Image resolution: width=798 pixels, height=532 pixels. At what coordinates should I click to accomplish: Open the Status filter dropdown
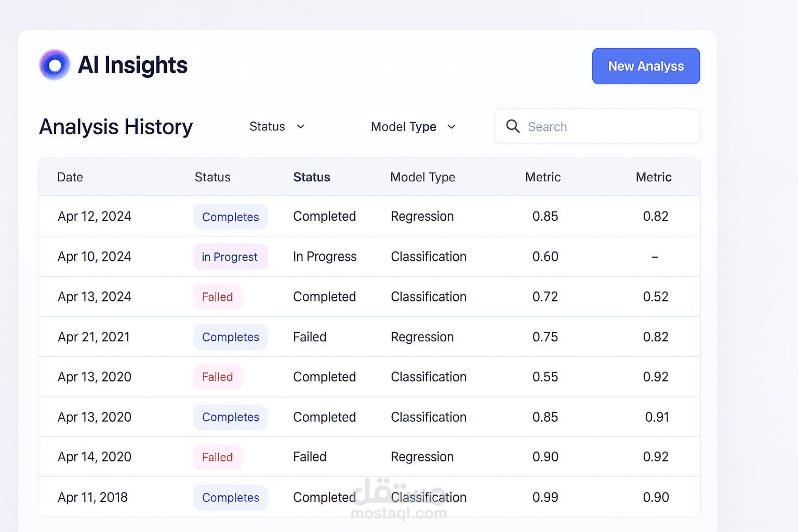click(277, 127)
